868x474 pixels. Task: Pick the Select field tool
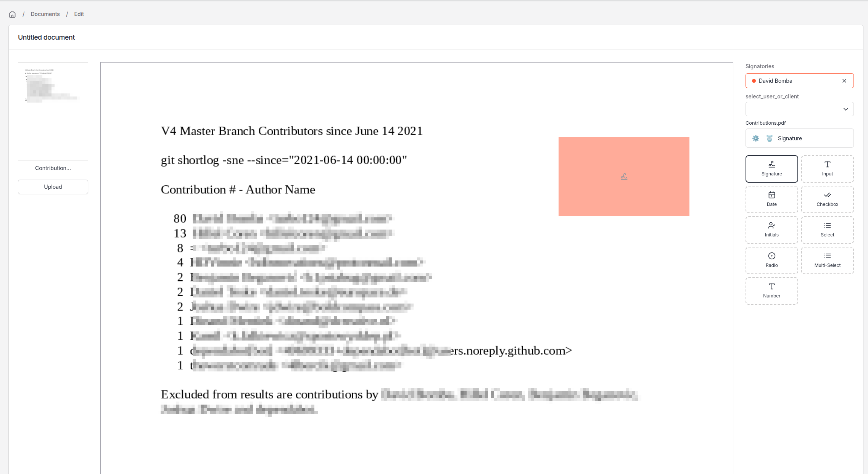827,230
